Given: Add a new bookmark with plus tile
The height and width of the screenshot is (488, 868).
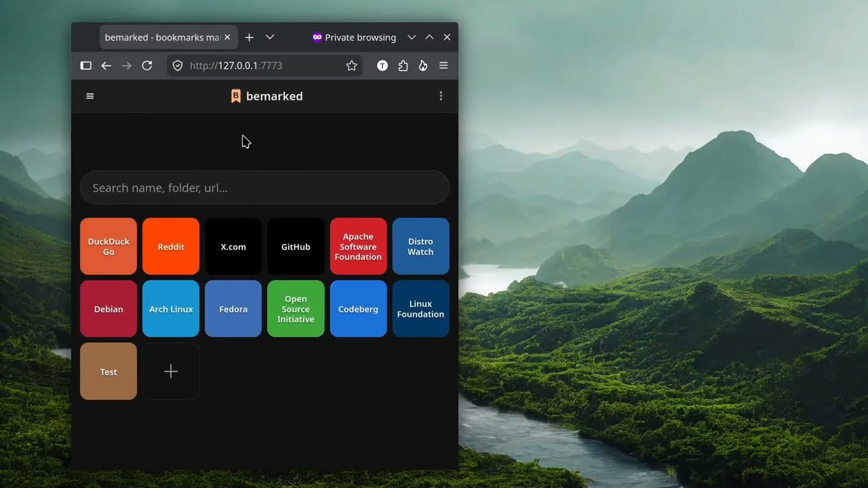Looking at the screenshot, I should point(171,371).
